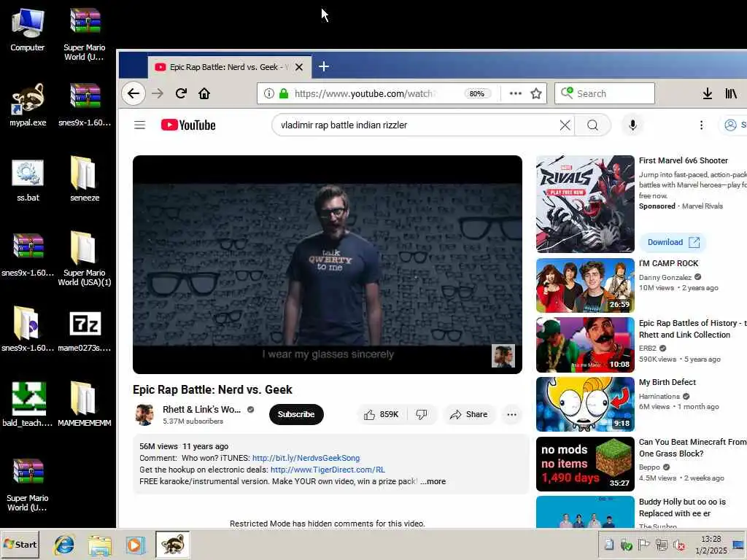
Task: Select the MAMEMEMEMM folder
Action: point(85,404)
